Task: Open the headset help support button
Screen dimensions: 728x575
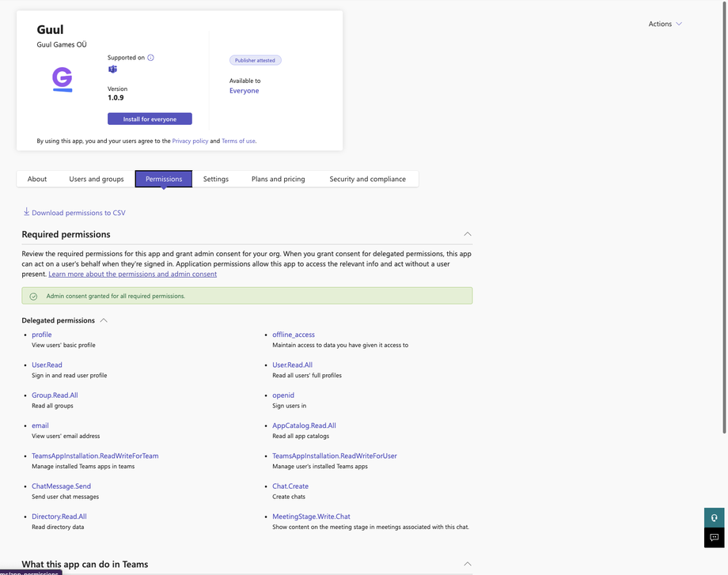Action: [x=714, y=517]
